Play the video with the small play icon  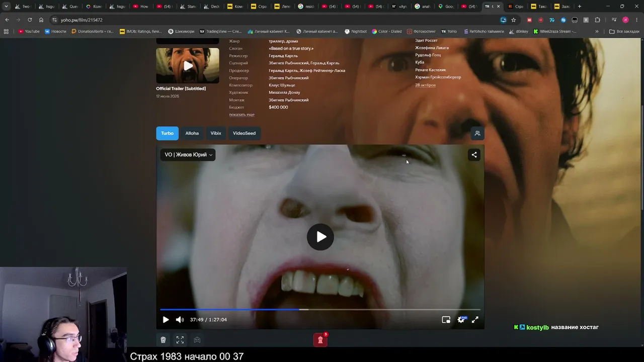(x=166, y=320)
